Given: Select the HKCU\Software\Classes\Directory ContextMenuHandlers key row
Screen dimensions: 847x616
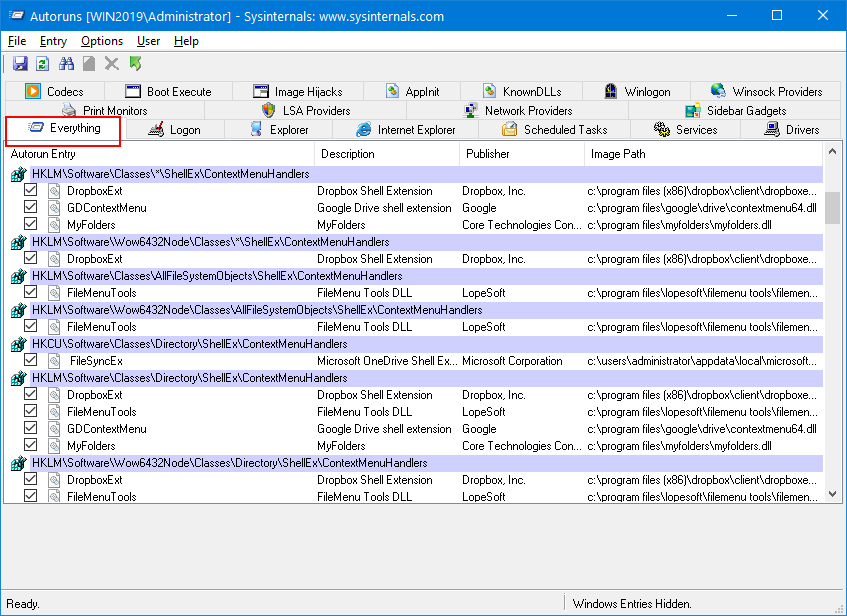Looking at the screenshot, I should [x=416, y=344].
